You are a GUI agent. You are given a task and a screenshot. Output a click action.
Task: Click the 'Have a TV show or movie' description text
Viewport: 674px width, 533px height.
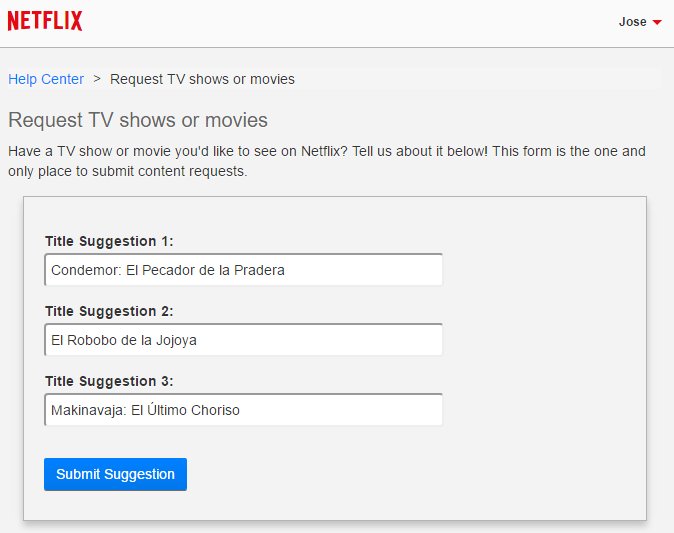click(327, 161)
